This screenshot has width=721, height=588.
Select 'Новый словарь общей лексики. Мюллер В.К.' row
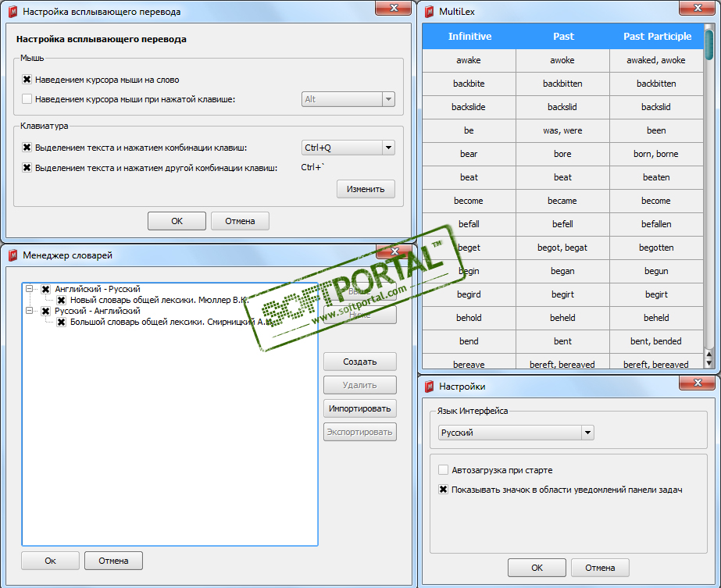[x=159, y=300]
